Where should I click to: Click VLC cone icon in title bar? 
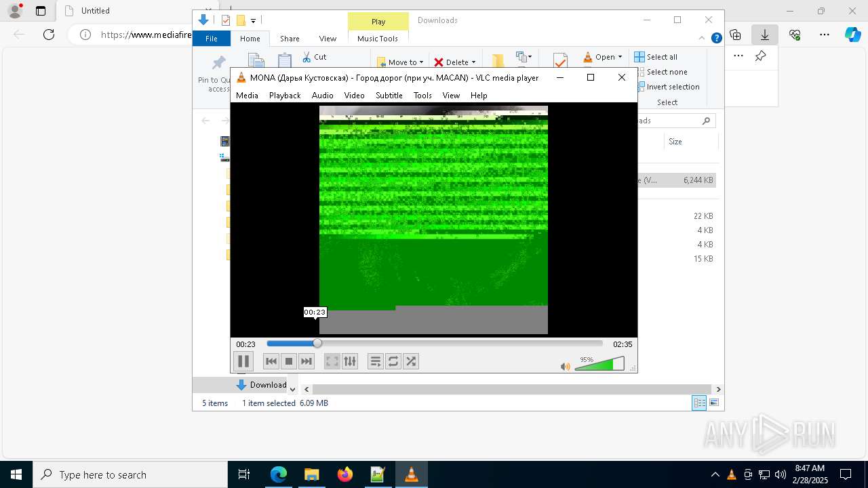coord(241,77)
